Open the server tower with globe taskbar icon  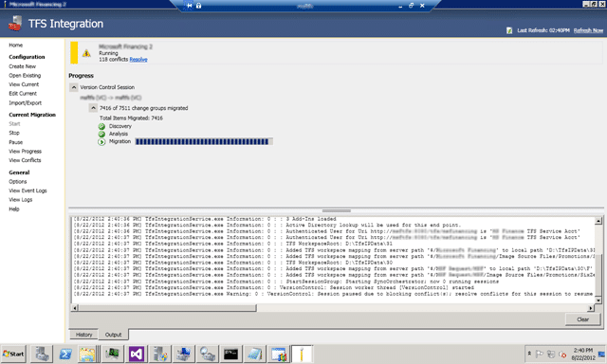click(x=160, y=354)
